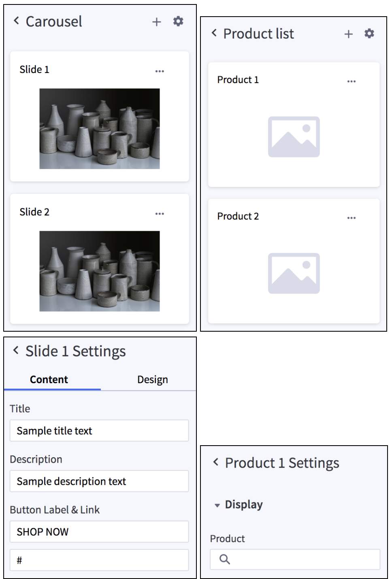Image resolution: width=392 pixels, height=579 pixels.
Task: Click the Description input field
Action: (99, 481)
